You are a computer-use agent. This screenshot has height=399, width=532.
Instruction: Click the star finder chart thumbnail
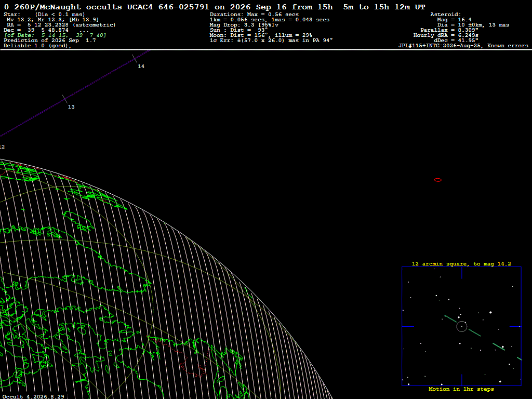pos(461,326)
